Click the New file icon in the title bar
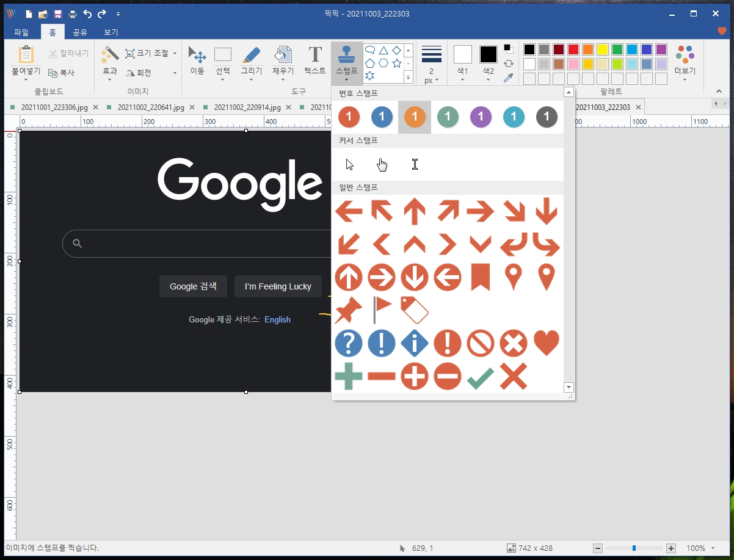734x560 pixels. coord(29,13)
